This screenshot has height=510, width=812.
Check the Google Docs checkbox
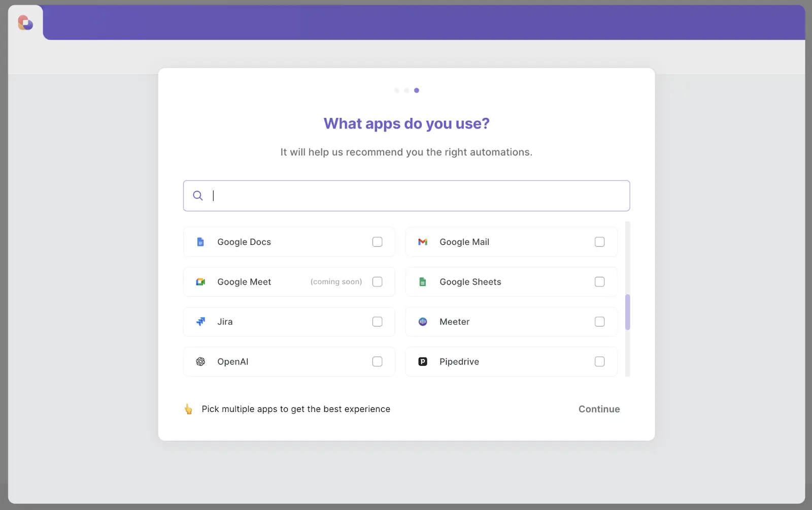[x=378, y=242]
